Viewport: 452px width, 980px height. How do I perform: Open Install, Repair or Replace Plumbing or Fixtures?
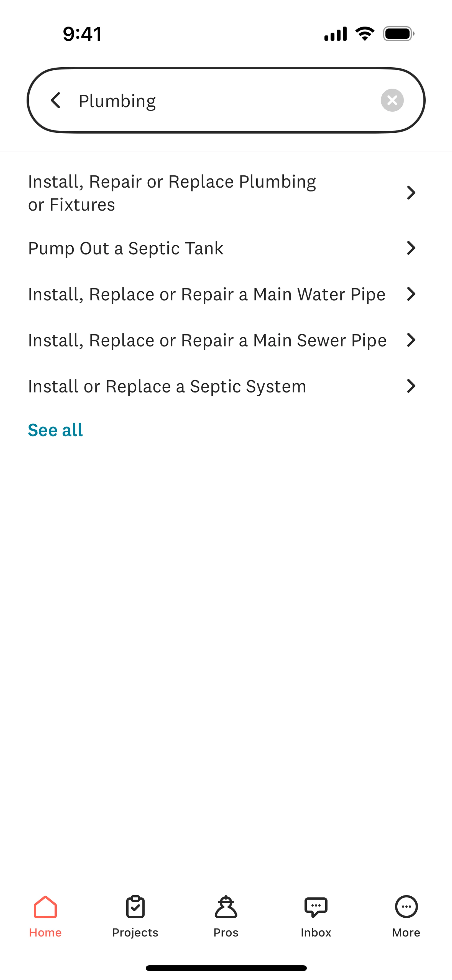tap(172, 193)
